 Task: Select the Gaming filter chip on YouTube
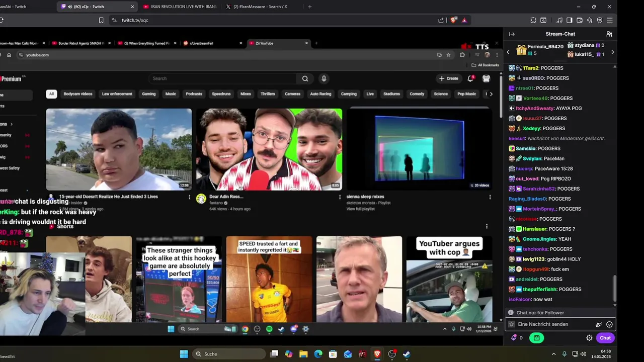pos(148,94)
